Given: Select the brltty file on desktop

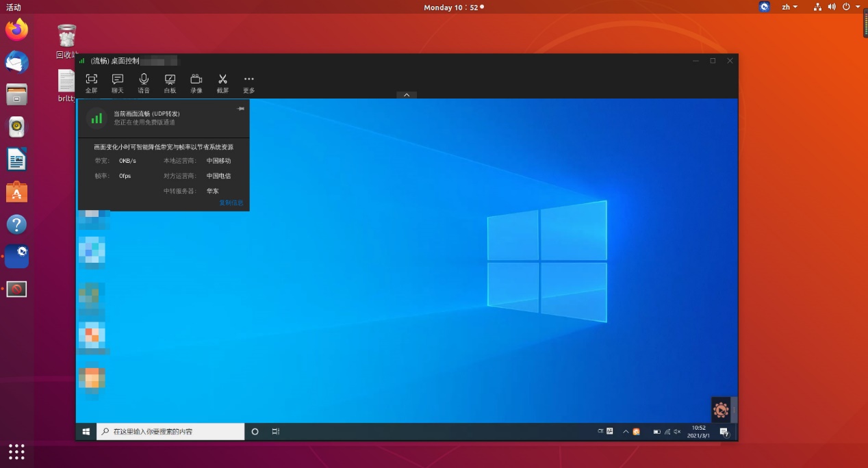Looking at the screenshot, I should point(66,86).
